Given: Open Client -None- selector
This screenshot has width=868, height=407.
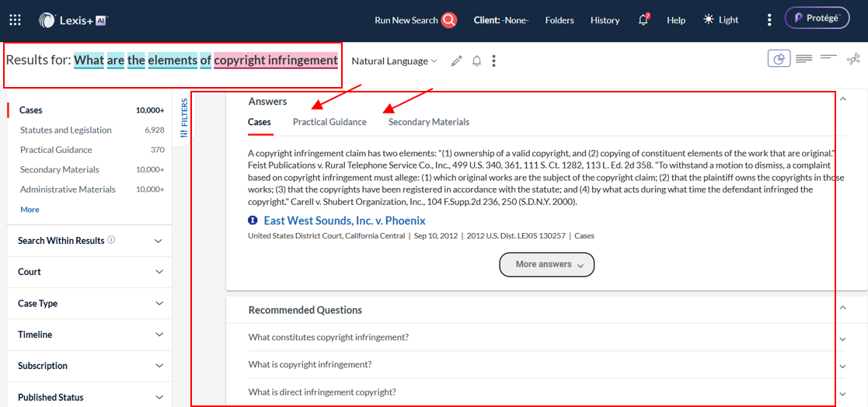Looking at the screenshot, I should [501, 20].
